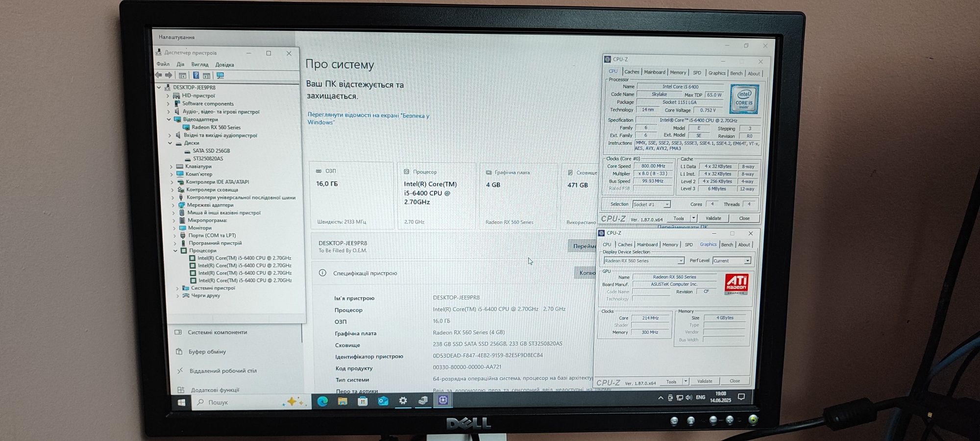The height and width of the screenshot is (441, 980).
Task: Open Системні компоненти settings page
Action: tap(217, 332)
